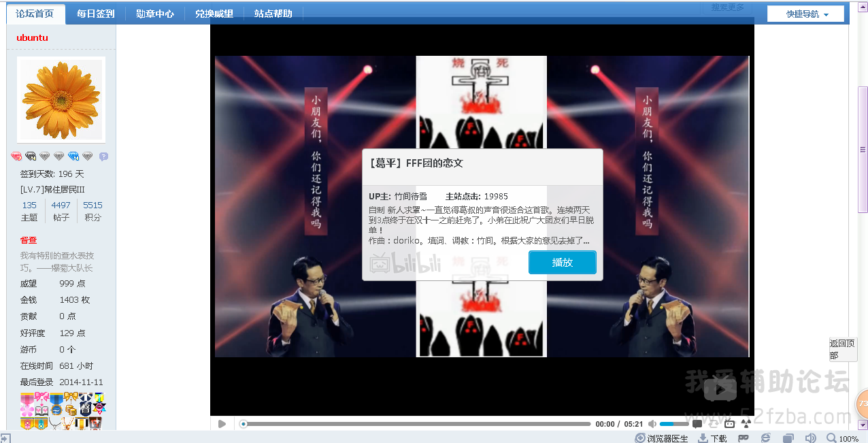868x443 pixels.
Task: Click the 返回顶部 back-to-top button
Action: click(842, 350)
